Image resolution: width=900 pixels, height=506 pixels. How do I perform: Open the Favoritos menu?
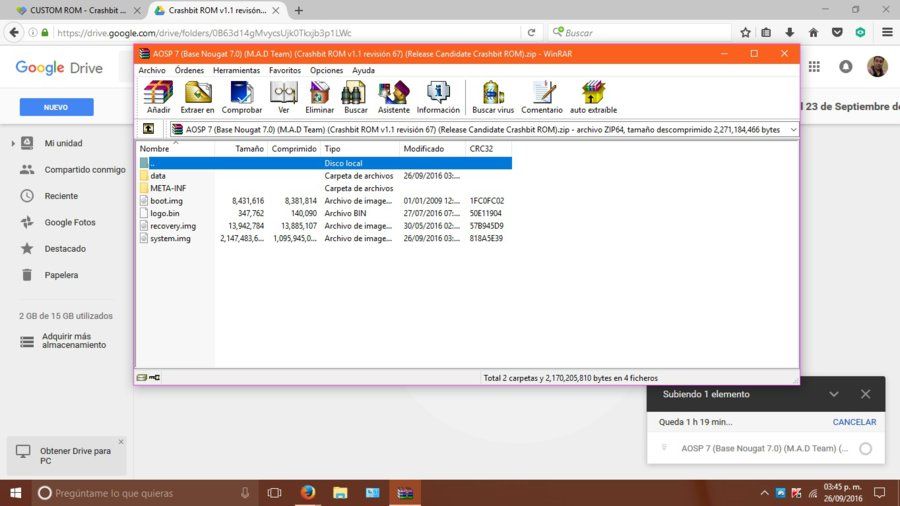(x=285, y=70)
